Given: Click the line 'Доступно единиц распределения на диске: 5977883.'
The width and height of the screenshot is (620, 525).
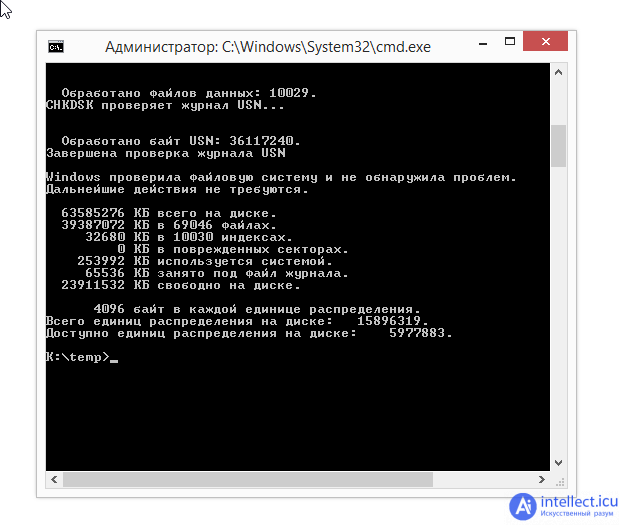Looking at the screenshot, I should [249, 333].
